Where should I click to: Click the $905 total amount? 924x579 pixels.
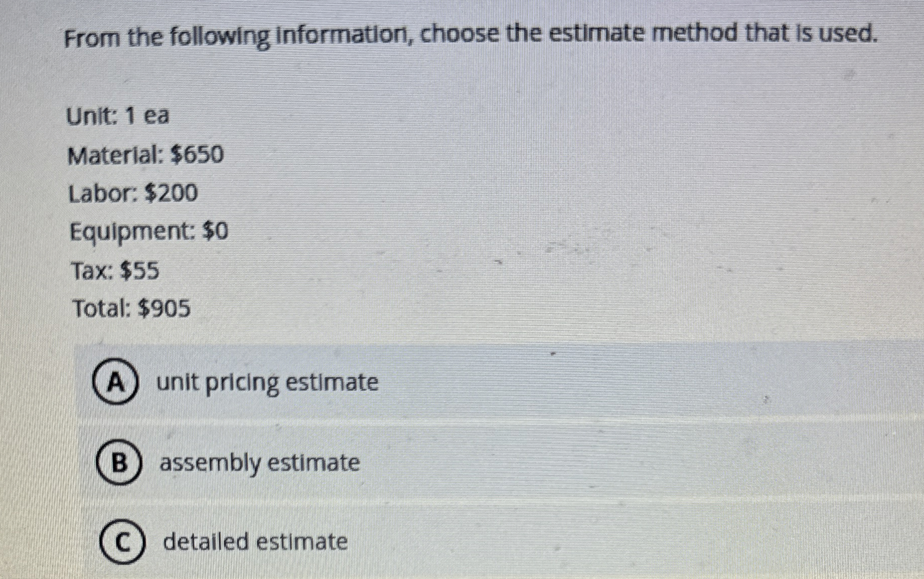(x=164, y=309)
